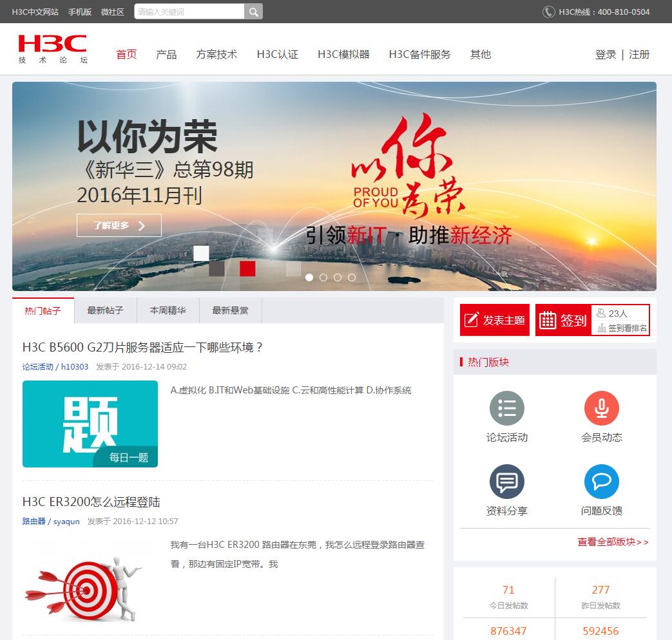Click the 了解更多 banner button
The image size is (672, 640).
point(119,225)
